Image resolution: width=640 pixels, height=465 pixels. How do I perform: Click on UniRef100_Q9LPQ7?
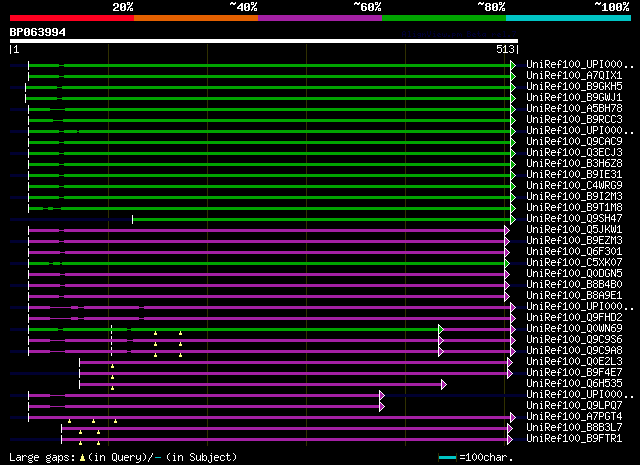[574, 406]
